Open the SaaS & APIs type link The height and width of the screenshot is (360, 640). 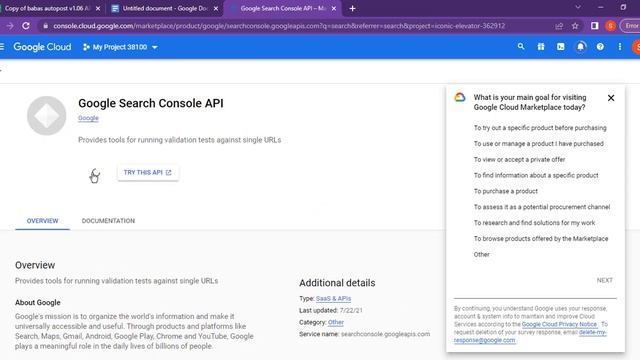[333, 298]
